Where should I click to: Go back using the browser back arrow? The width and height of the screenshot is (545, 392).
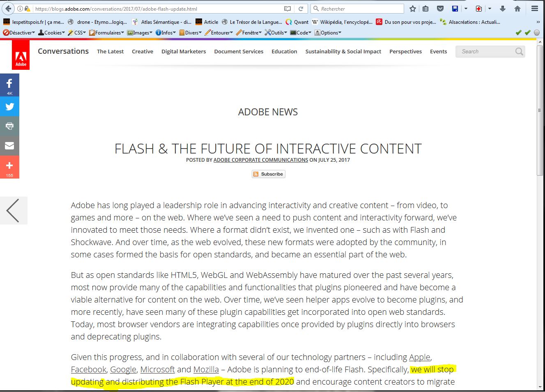click(8, 9)
